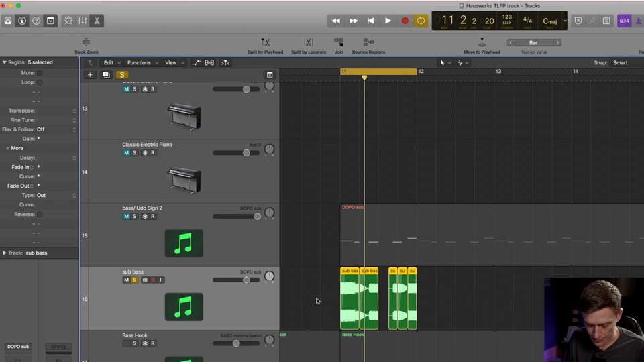Screen dimensions: 644x362
Task: Click yellow cycle range in ruler
Action: [378, 72]
